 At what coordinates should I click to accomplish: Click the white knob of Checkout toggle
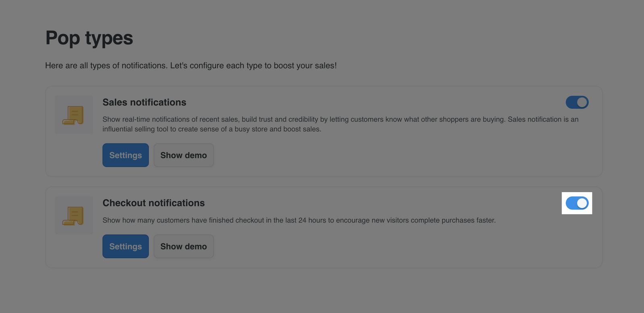click(582, 203)
